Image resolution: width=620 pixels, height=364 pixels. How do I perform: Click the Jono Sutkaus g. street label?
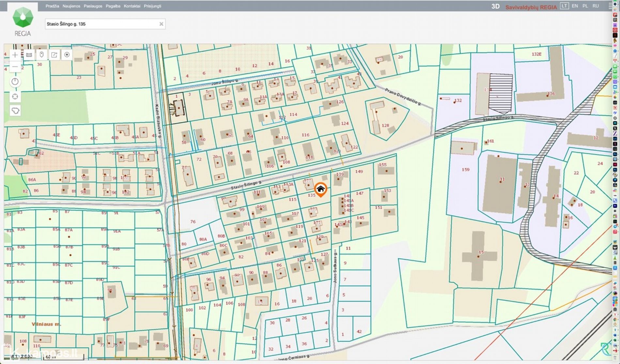pyautogui.click(x=335, y=267)
